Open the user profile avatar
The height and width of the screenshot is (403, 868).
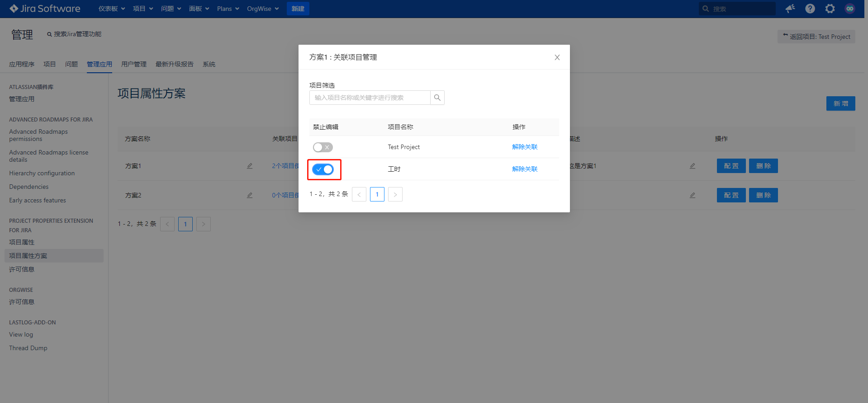pyautogui.click(x=849, y=9)
